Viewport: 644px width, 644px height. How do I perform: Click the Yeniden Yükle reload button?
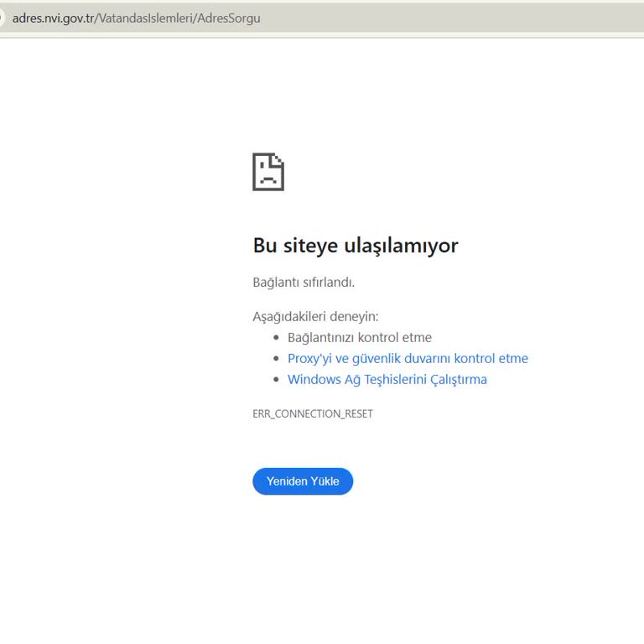[x=303, y=481]
